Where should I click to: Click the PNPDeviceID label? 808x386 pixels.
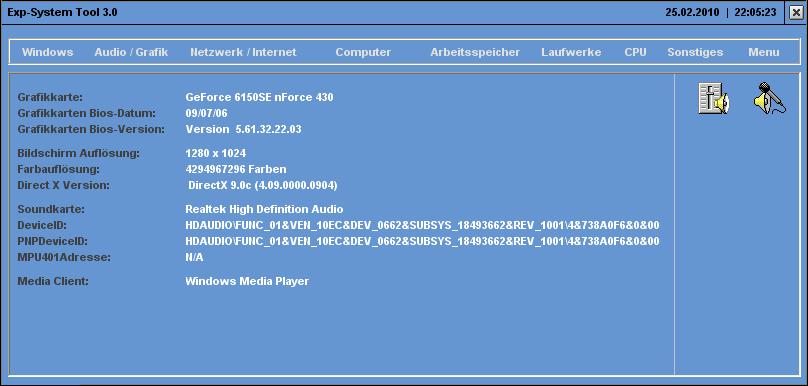pos(53,241)
